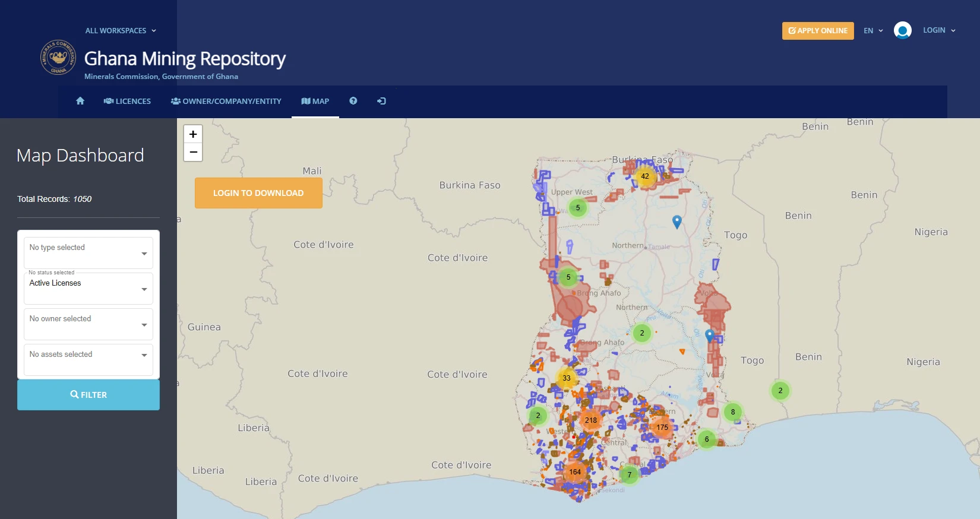Click the "Upper West" map label
The image size is (980, 519).
coord(572,192)
